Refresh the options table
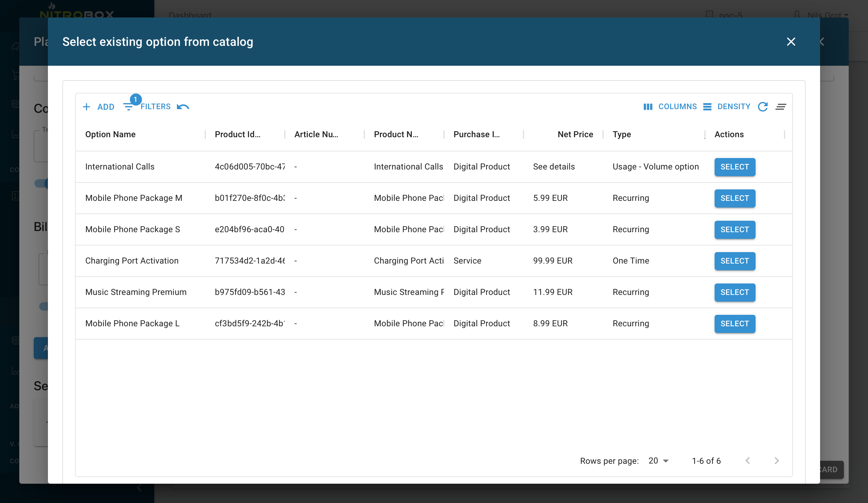The width and height of the screenshot is (868, 503). (x=763, y=107)
